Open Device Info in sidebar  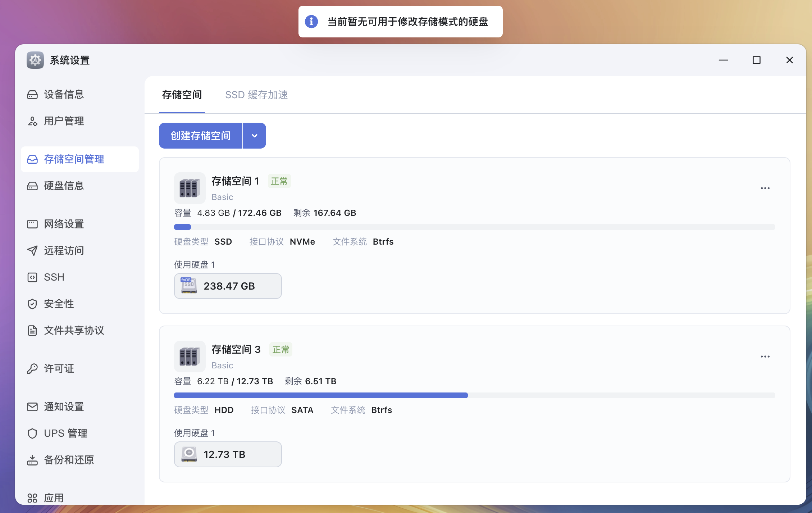coord(64,95)
